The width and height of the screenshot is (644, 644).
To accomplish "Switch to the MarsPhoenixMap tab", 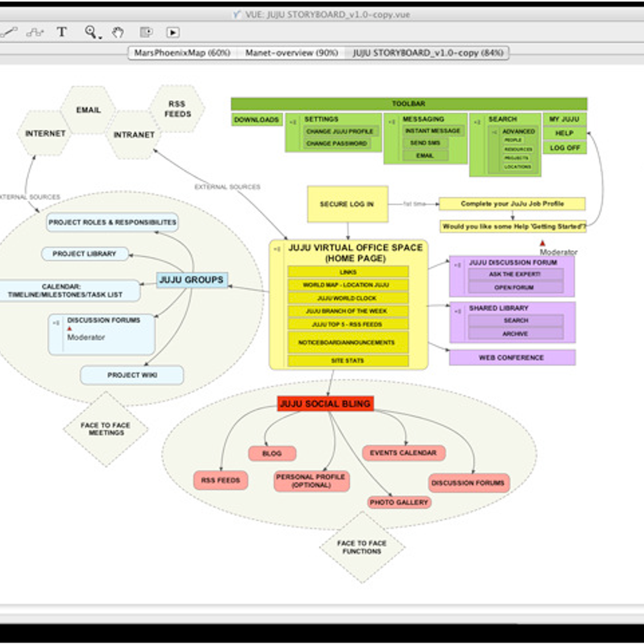I will coord(182,53).
